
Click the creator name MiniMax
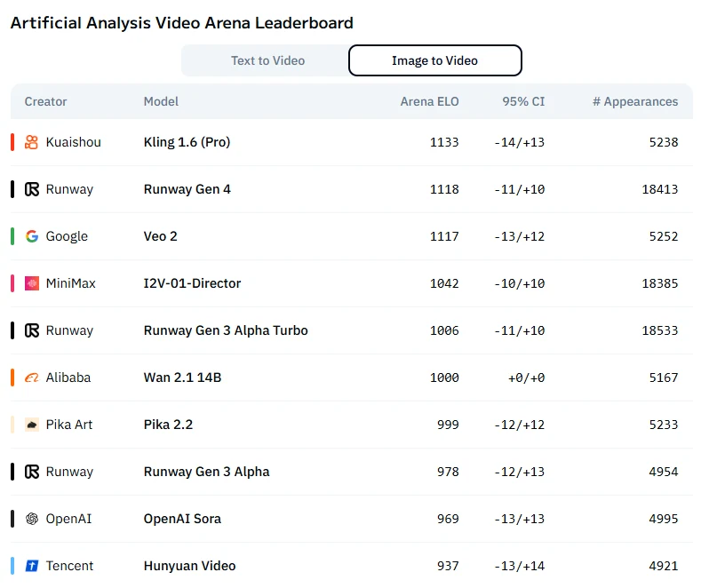pyautogui.click(x=71, y=283)
